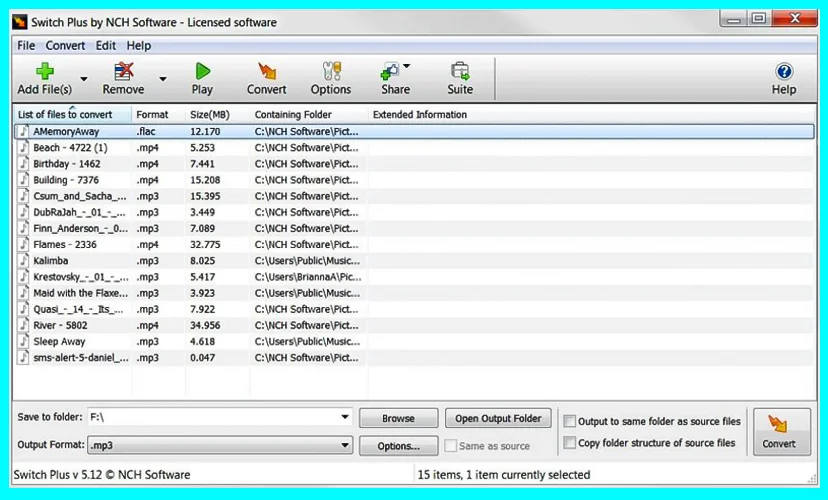Enable Output to same folder as source files

[569, 421]
